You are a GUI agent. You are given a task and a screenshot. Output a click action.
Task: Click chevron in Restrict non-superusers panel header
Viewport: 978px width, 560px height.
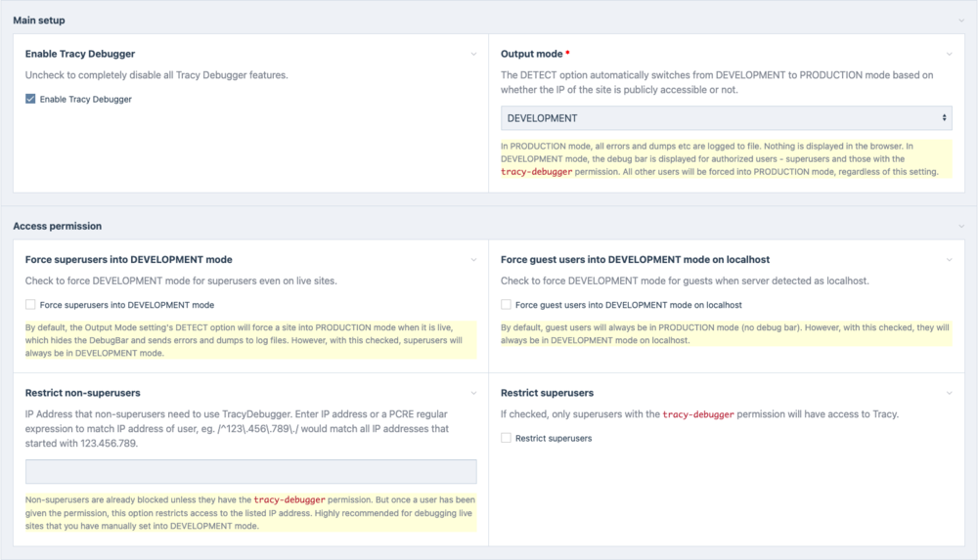(473, 393)
